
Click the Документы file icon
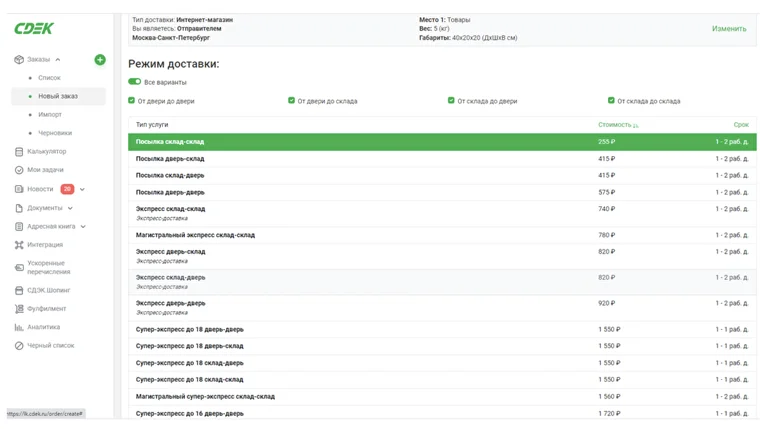pyautogui.click(x=19, y=208)
